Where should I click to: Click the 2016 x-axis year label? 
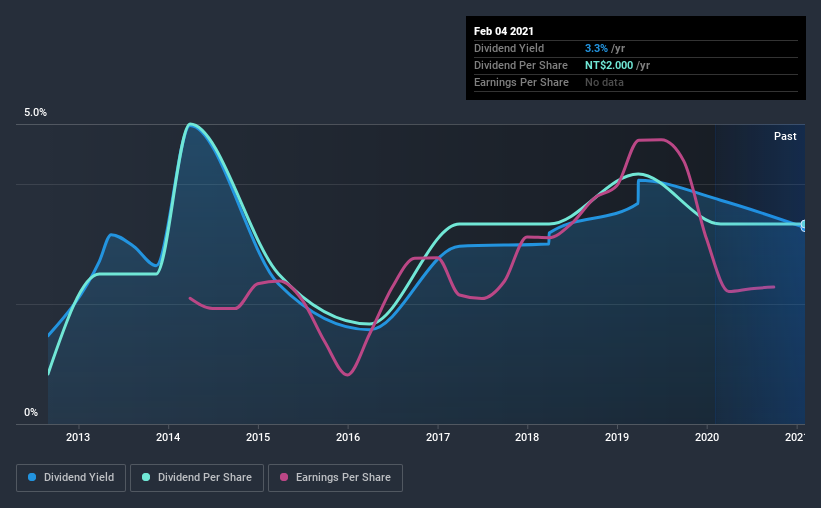click(348, 437)
